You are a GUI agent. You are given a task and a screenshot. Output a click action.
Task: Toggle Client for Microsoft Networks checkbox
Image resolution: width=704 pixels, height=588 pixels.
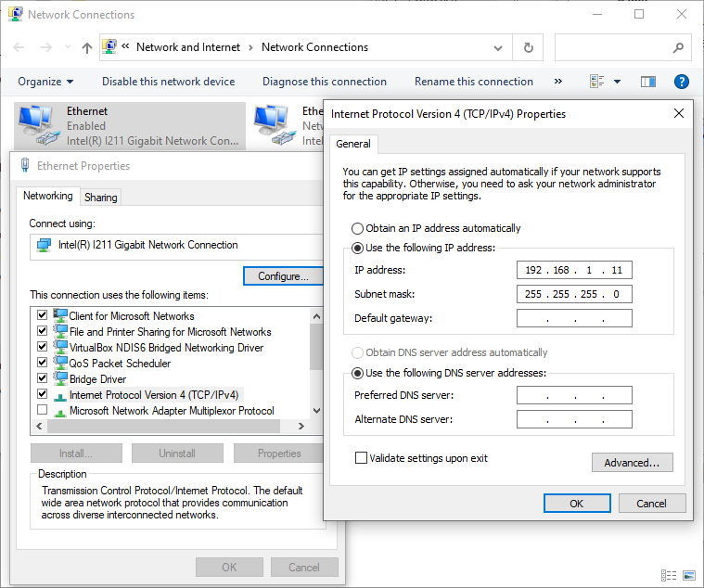point(43,315)
